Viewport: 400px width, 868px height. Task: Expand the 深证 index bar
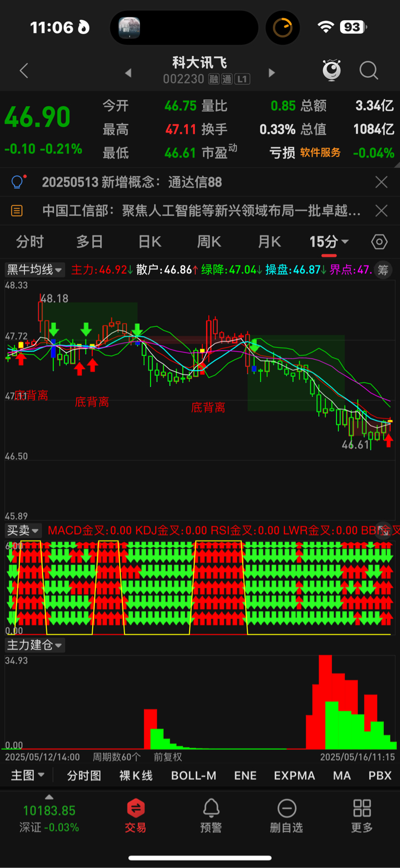click(x=49, y=815)
